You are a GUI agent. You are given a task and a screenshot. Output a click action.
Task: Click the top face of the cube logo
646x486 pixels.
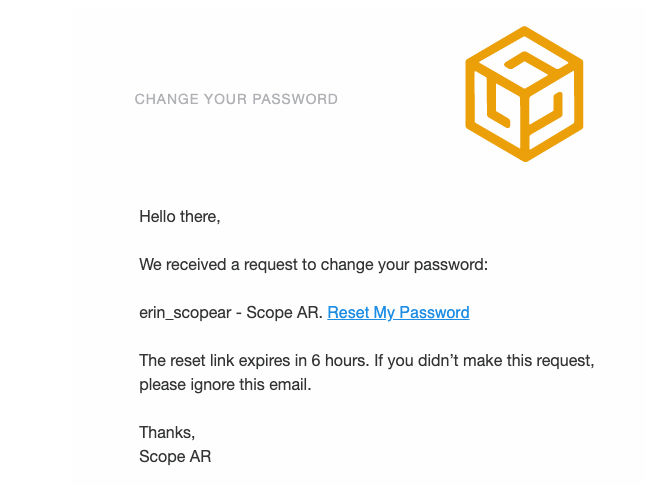point(524,58)
